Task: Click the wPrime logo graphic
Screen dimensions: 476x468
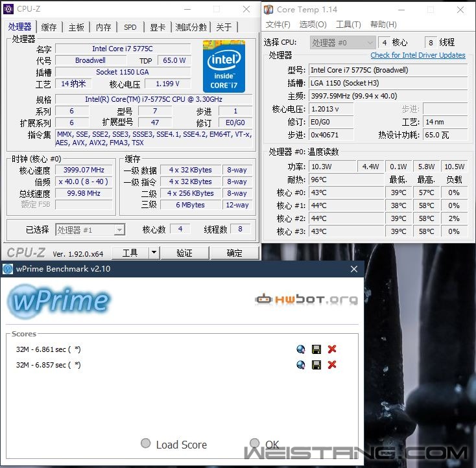Action: pos(58,301)
